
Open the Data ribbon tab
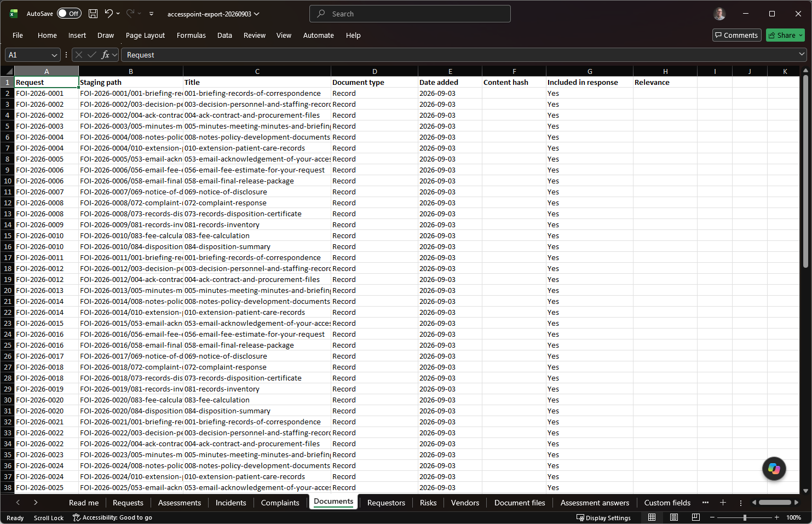point(224,35)
